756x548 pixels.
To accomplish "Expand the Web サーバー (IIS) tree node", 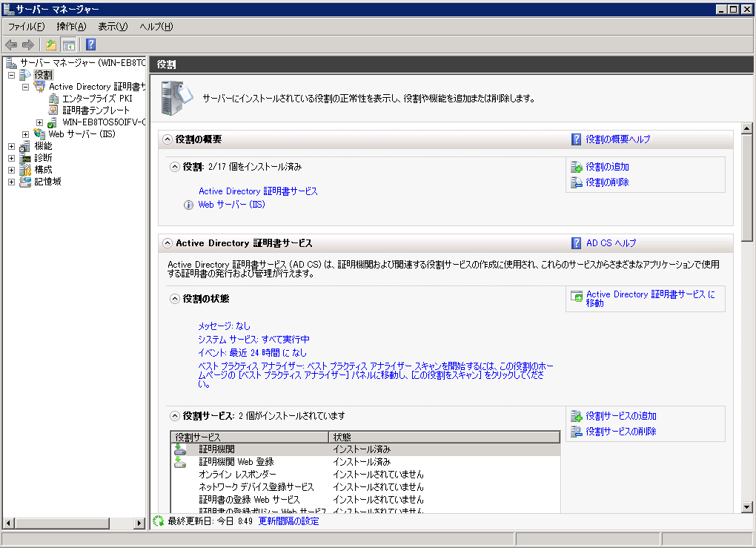I will [x=25, y=134].
